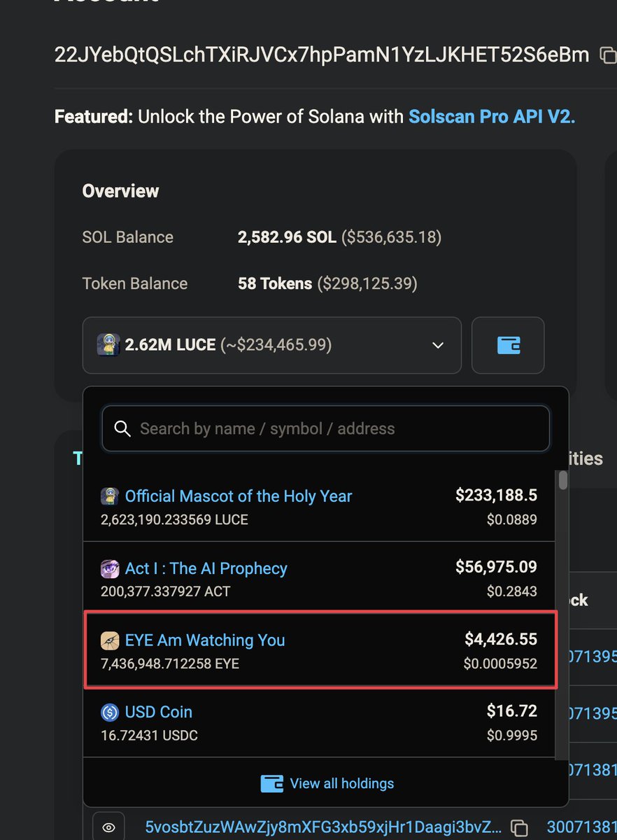Click the token list scrollbar thumb

point(562,480)
